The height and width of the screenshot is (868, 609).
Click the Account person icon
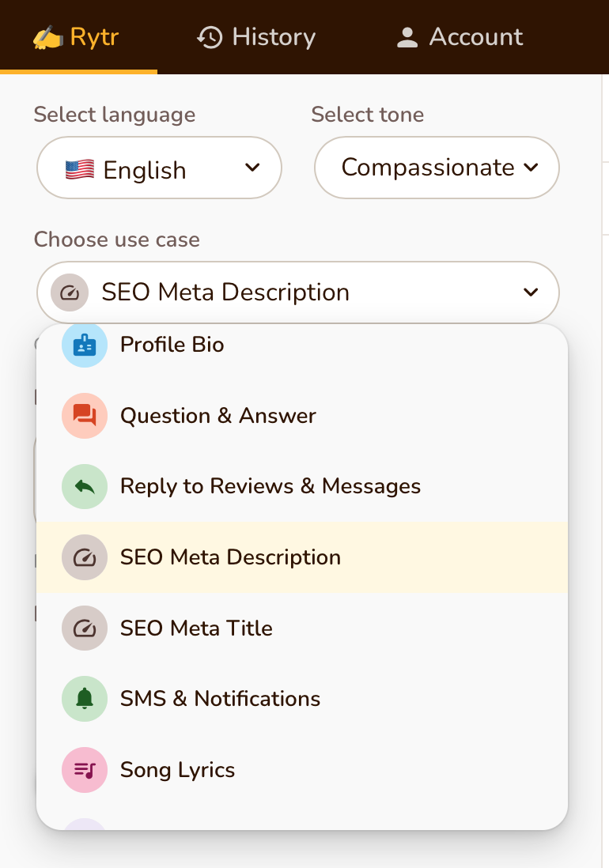(x=407, y=38)
